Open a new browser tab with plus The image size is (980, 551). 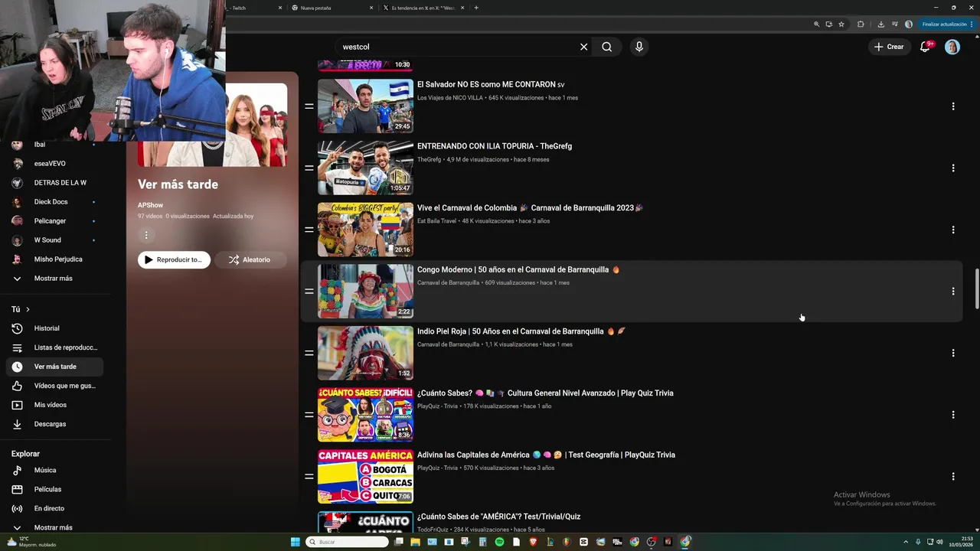[476, 8]
